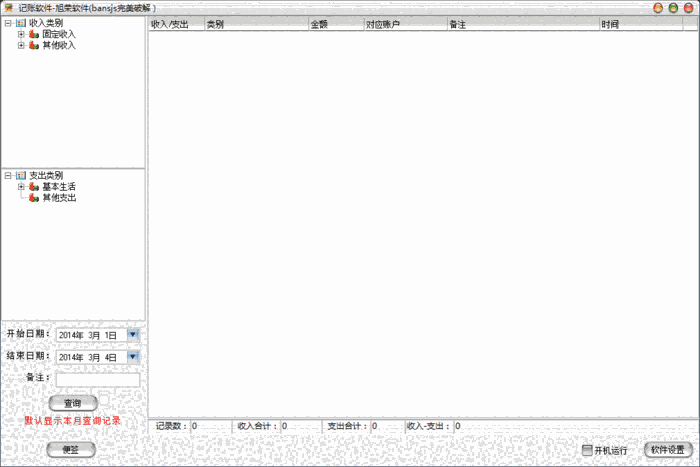Click the 固定收入 category icon
This screenshot has width=700, height=467.
pos(34,34)
